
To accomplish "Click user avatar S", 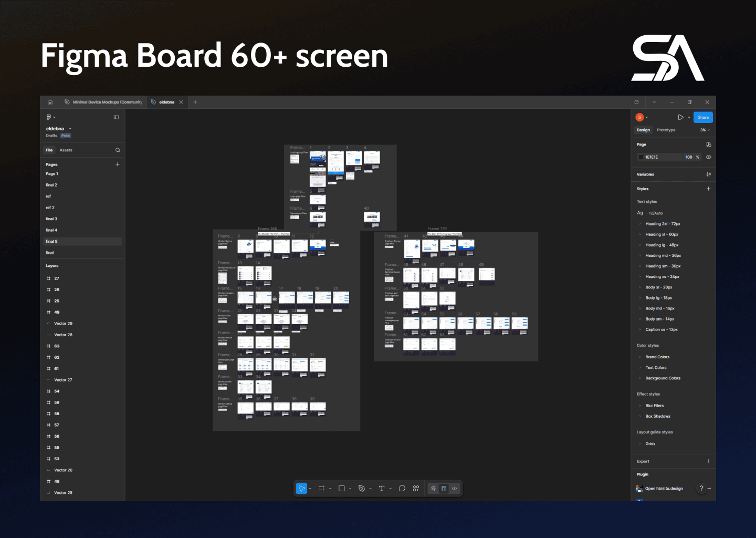I will click(639, 117).
